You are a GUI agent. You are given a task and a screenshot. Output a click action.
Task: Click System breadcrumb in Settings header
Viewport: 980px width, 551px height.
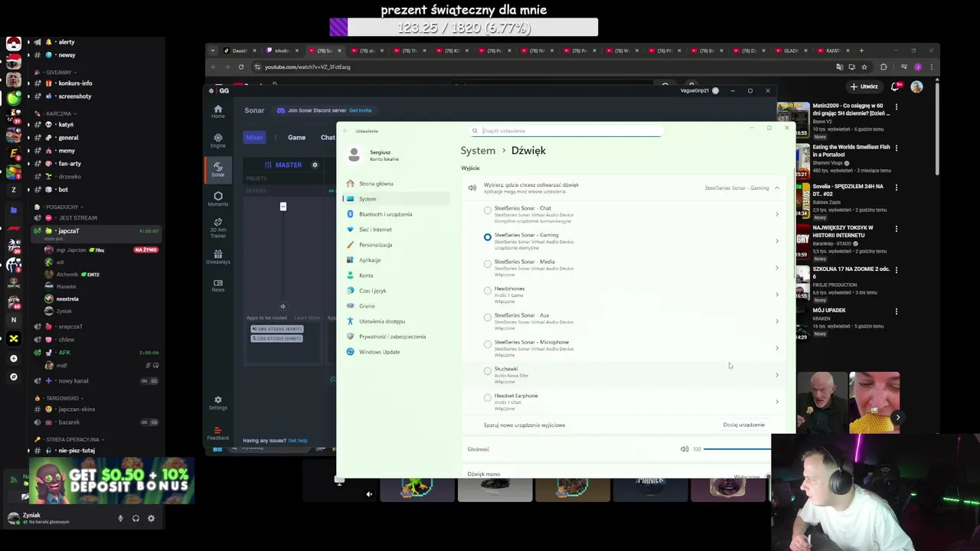(478, 151)
